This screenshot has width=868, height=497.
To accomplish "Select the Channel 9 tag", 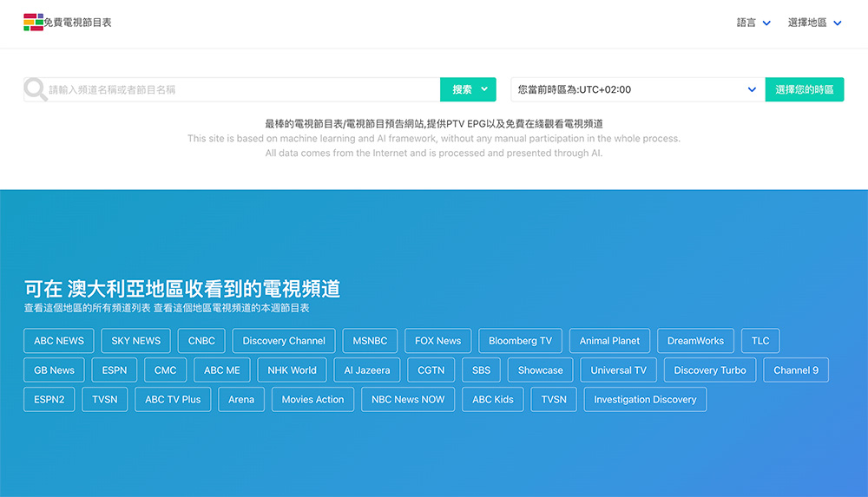I will [795, 369].
